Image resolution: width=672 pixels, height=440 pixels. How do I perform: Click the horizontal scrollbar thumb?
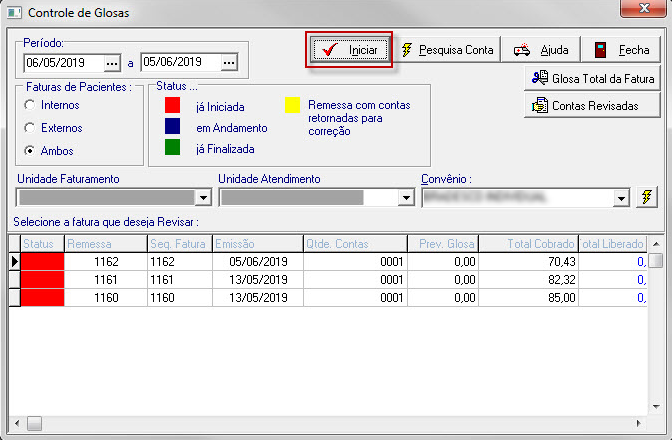(x=34, y=424)
